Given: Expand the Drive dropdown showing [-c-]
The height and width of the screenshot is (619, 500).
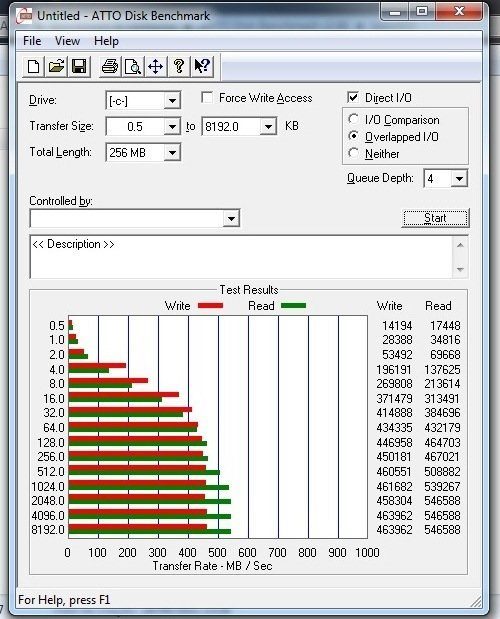Looking at the screenshot, I should (172, 101).
